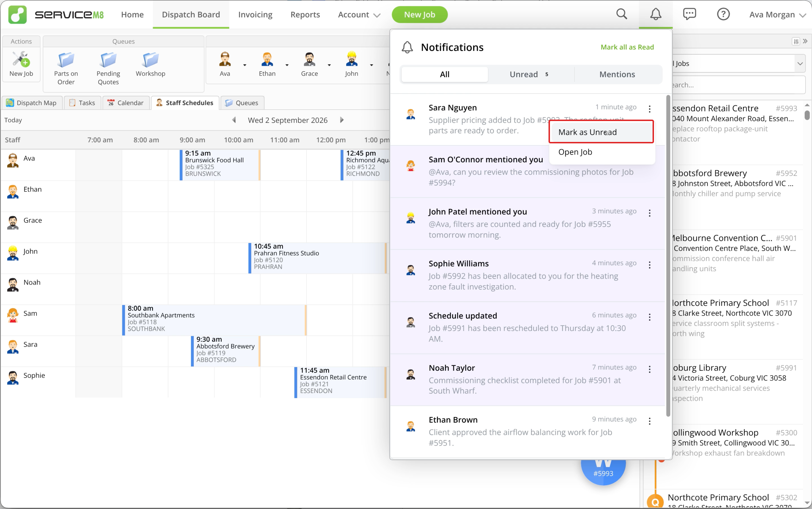Click the notifications list scrollbar
The height and width of the screenshot is (509, 812).
[x=668, y=256]
